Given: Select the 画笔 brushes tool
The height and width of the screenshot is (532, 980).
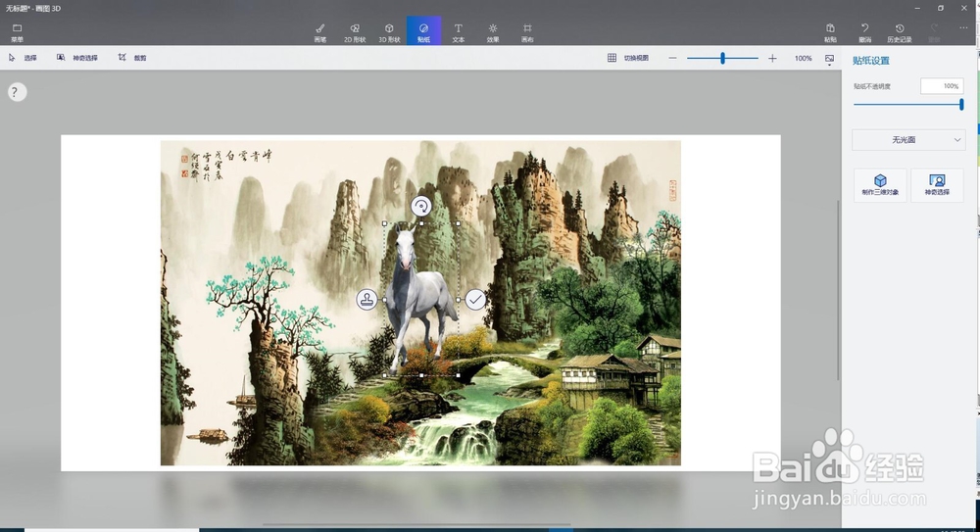Looking at the screenshot, I should 320,32.
